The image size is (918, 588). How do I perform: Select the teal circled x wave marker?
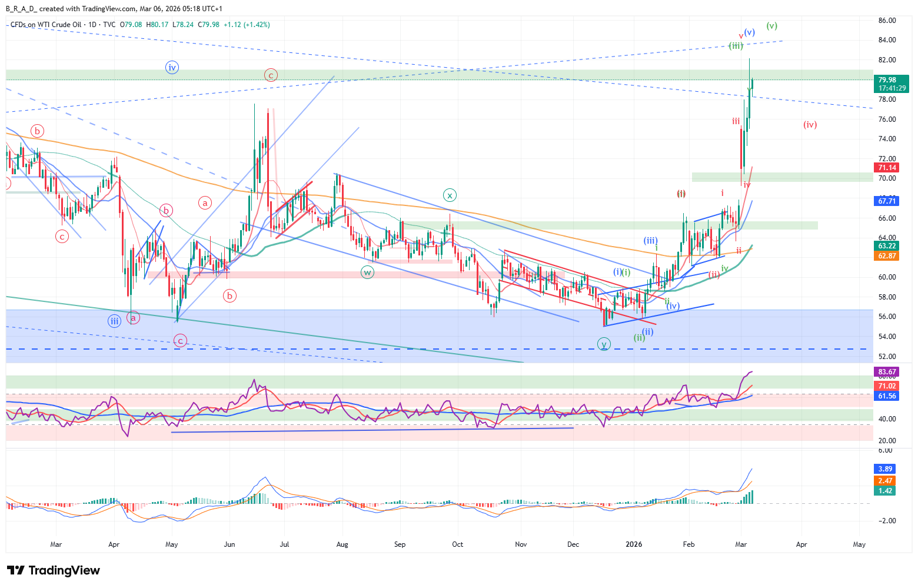(450, 195)
